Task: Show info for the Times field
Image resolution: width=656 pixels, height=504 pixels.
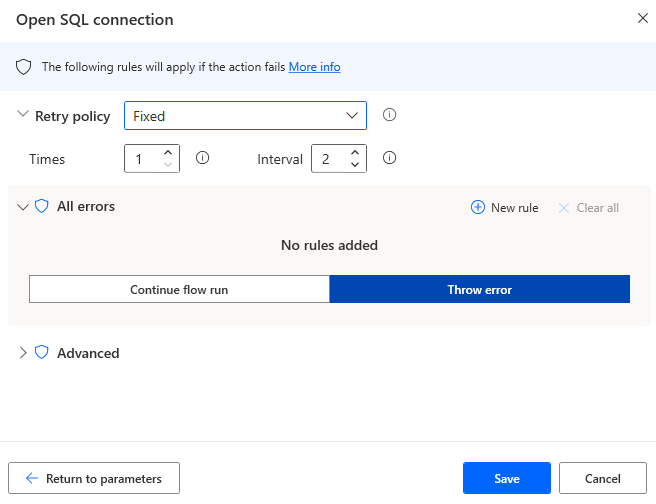Action: coord(202,158)
